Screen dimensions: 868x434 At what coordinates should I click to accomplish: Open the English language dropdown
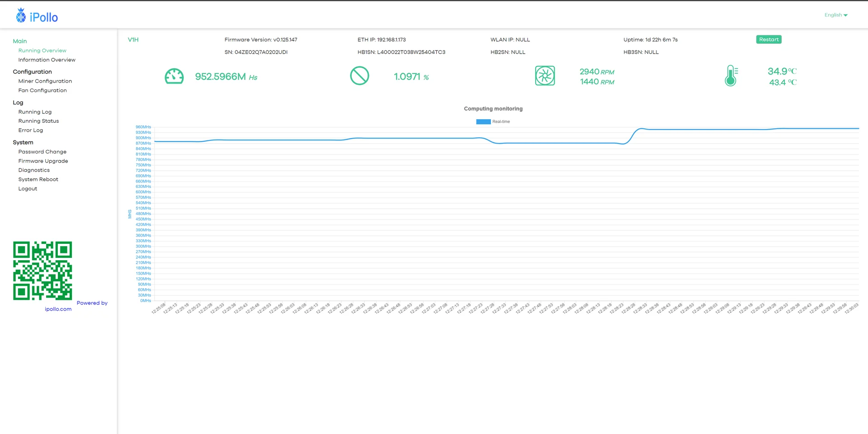click(835, 15)
